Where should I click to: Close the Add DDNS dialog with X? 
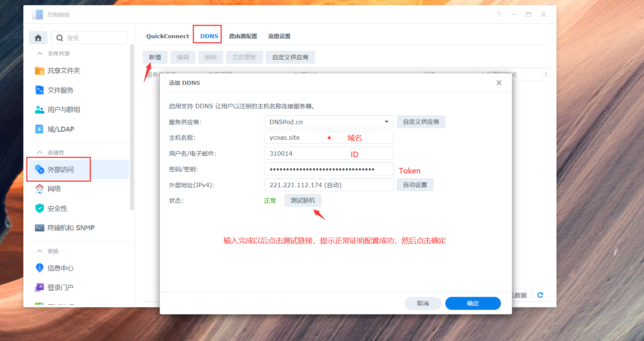(x=499, y=83)
